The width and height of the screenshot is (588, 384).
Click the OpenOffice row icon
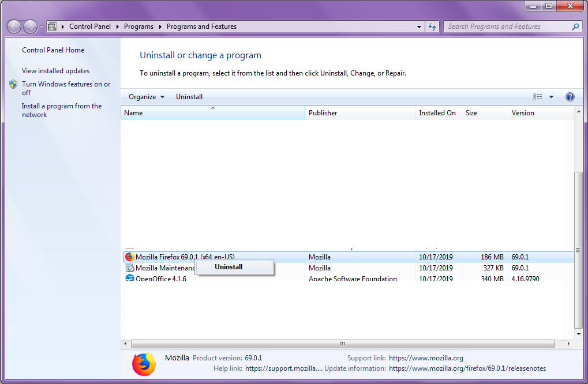pyautogui.click(x=129, y=278)
